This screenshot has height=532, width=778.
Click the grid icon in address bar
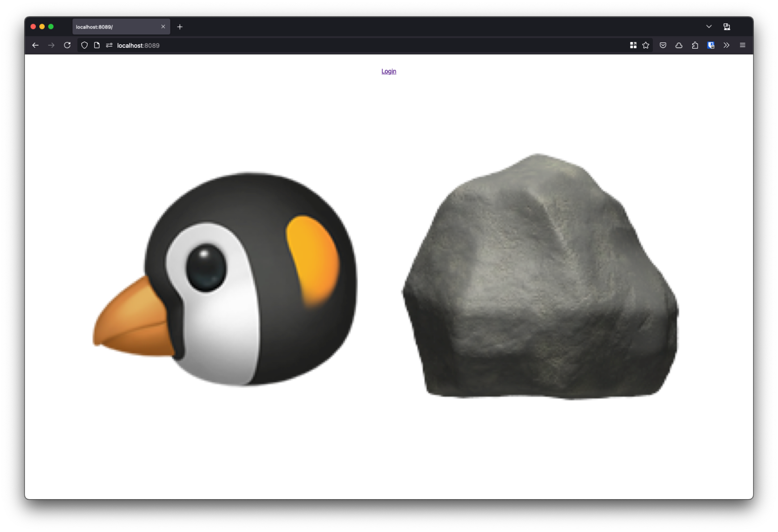pos(633,45)
